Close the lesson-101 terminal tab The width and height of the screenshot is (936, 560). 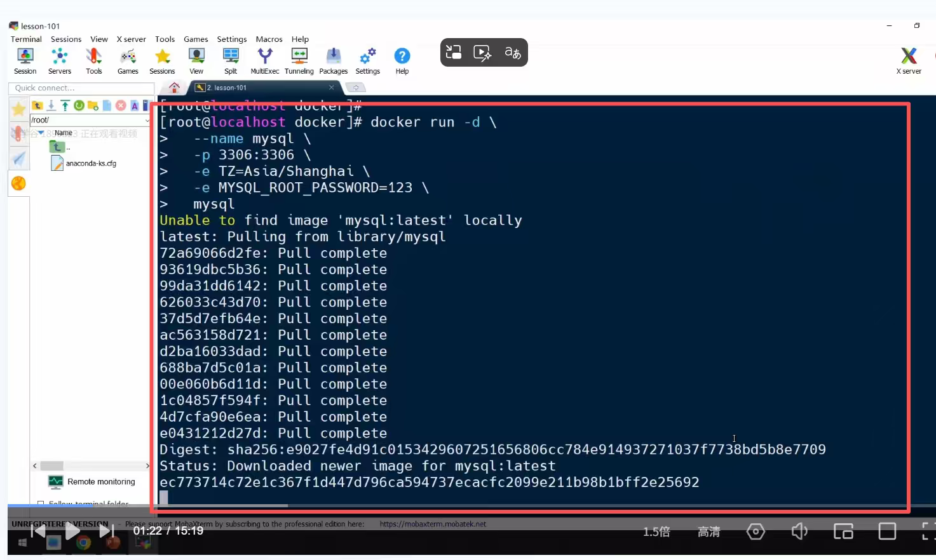click(331, 88)
